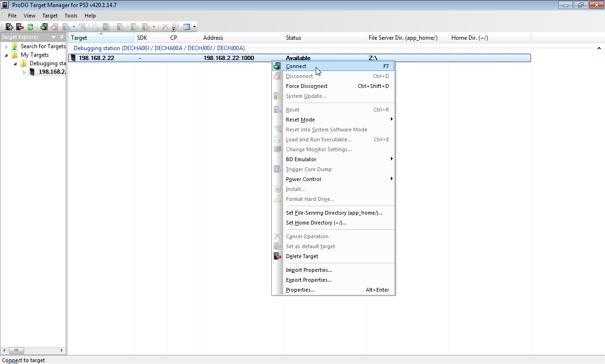Open the Target Explorer panel menu arrow

(53, 37)
